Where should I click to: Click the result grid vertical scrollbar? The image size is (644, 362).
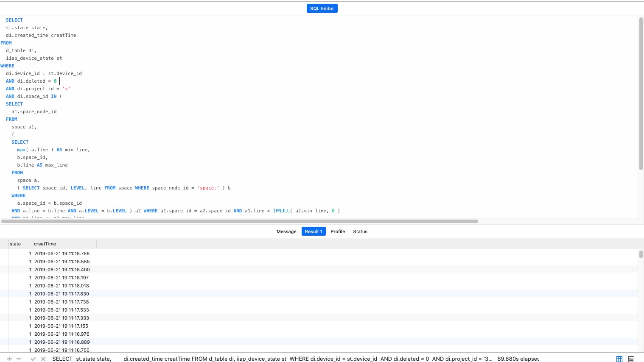[641, 254]
